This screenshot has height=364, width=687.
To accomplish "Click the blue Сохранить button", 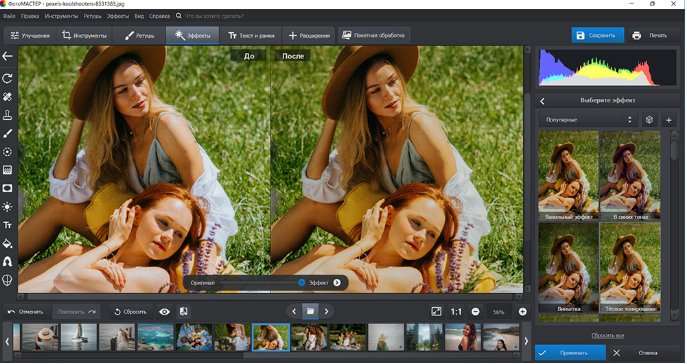I will [x=598, y=35].
